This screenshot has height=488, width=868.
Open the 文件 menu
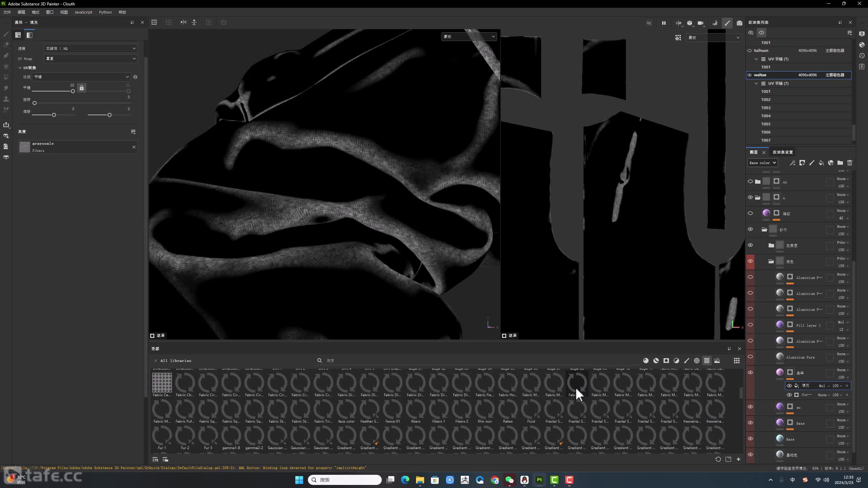tap(7, 12)
